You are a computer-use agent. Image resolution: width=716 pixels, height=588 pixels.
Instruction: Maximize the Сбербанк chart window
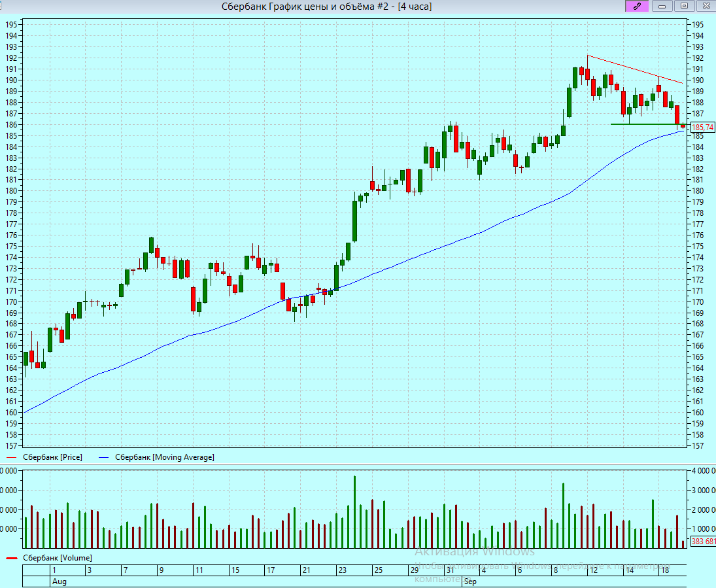pyautogui.click(x=684, y=6)
